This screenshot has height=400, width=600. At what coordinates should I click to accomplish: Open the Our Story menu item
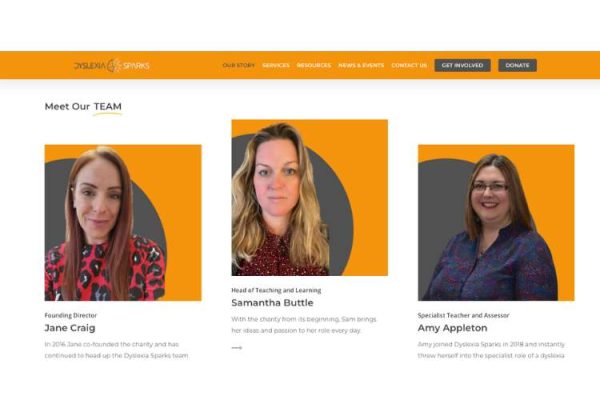[238, 65]
